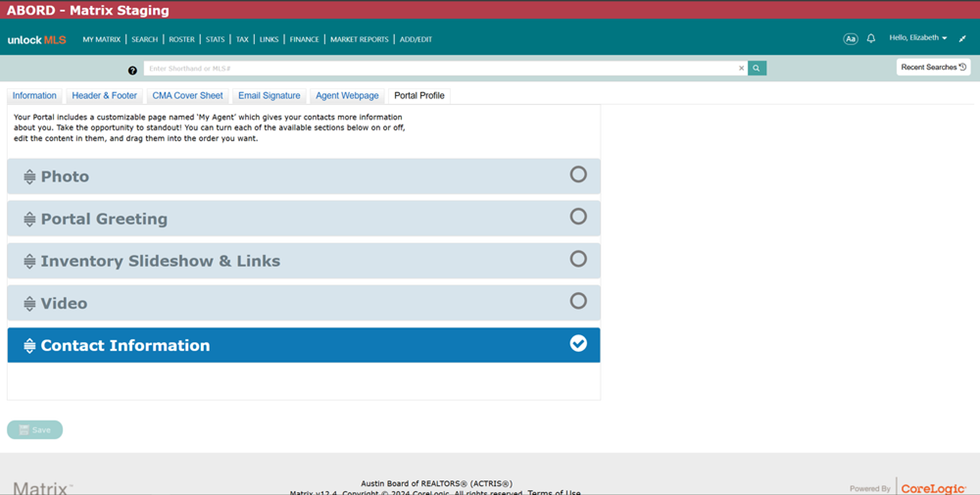Open the Terms of Use link

pyautogui.click(x=554, y=492)
